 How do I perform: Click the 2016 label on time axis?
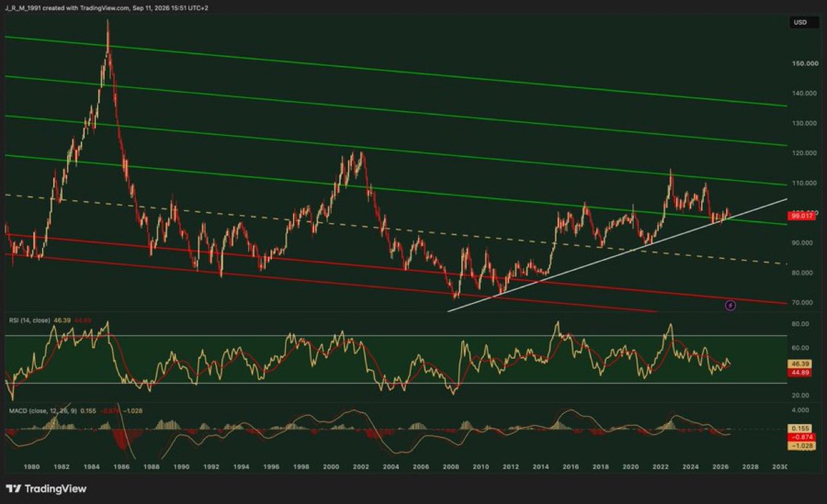[571, 466]
